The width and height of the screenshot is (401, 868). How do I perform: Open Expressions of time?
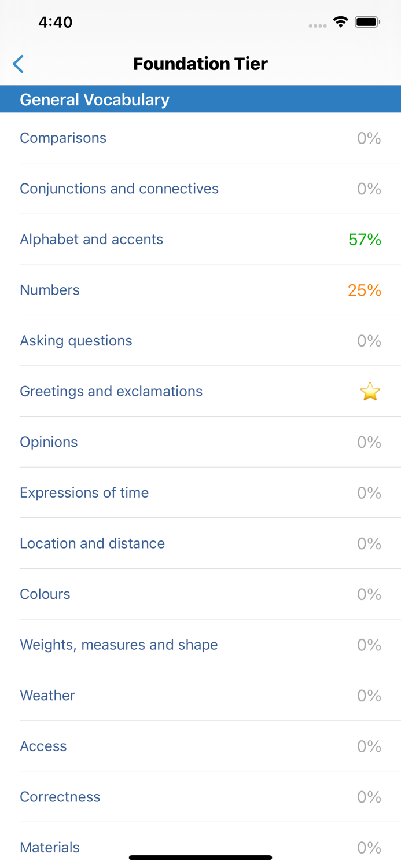pyautogui.click(x=84, y=492)
